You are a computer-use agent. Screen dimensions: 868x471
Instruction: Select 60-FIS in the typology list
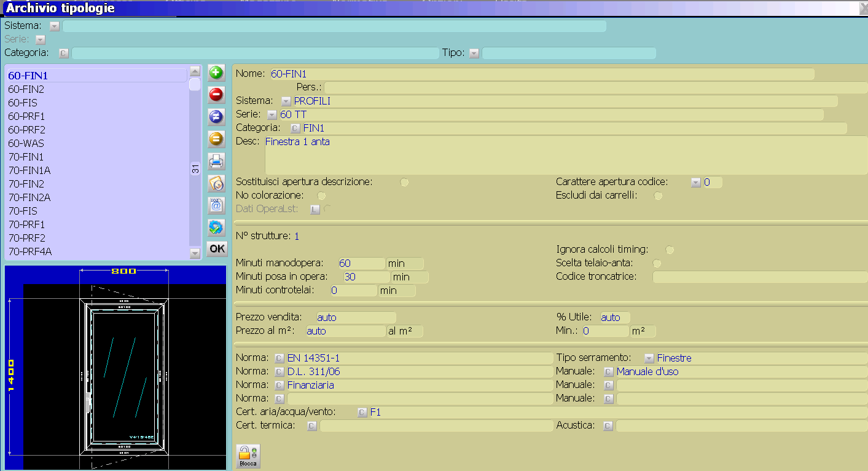96,103
